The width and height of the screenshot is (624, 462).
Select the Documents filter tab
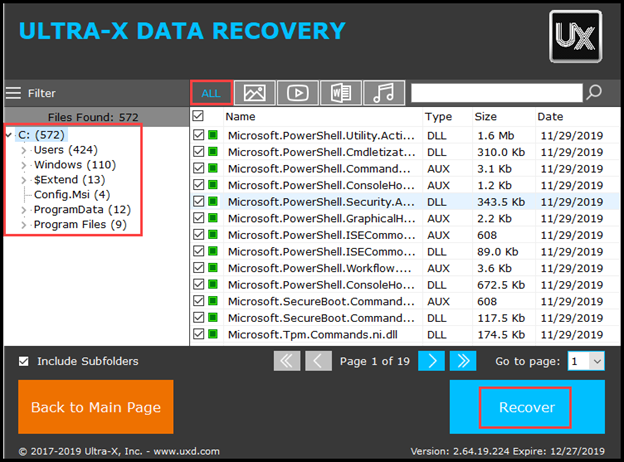tap(341, 93)
